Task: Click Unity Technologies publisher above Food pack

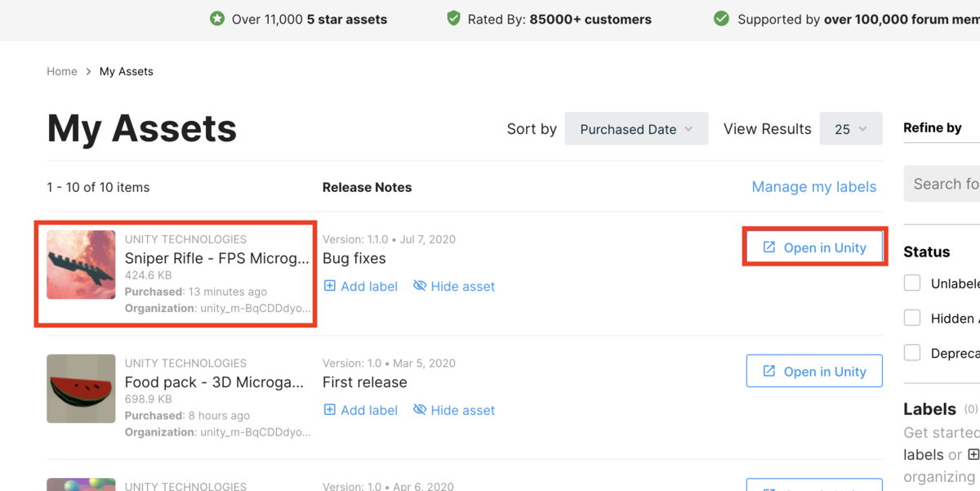Action: click(185, 363)
